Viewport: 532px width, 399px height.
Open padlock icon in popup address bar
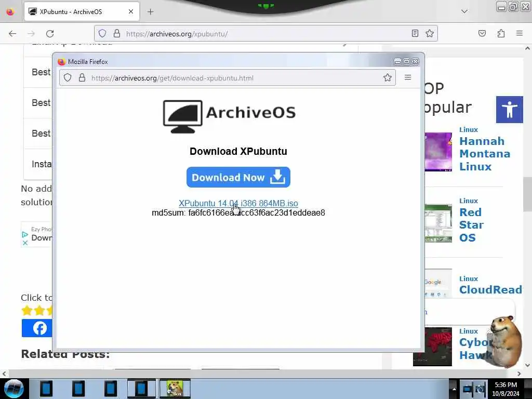(82, 78)
